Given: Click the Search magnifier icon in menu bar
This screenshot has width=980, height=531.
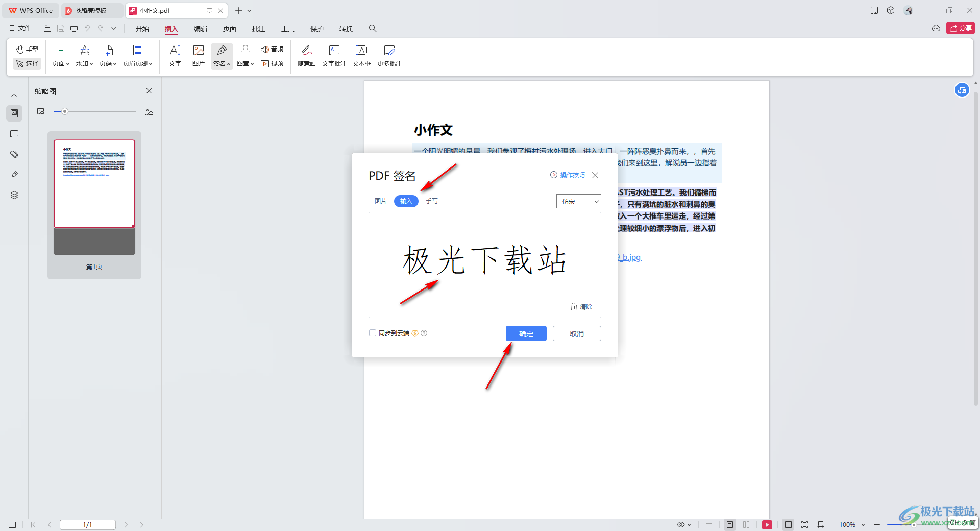Looking at the screenshot, I should tap(373, 29).
